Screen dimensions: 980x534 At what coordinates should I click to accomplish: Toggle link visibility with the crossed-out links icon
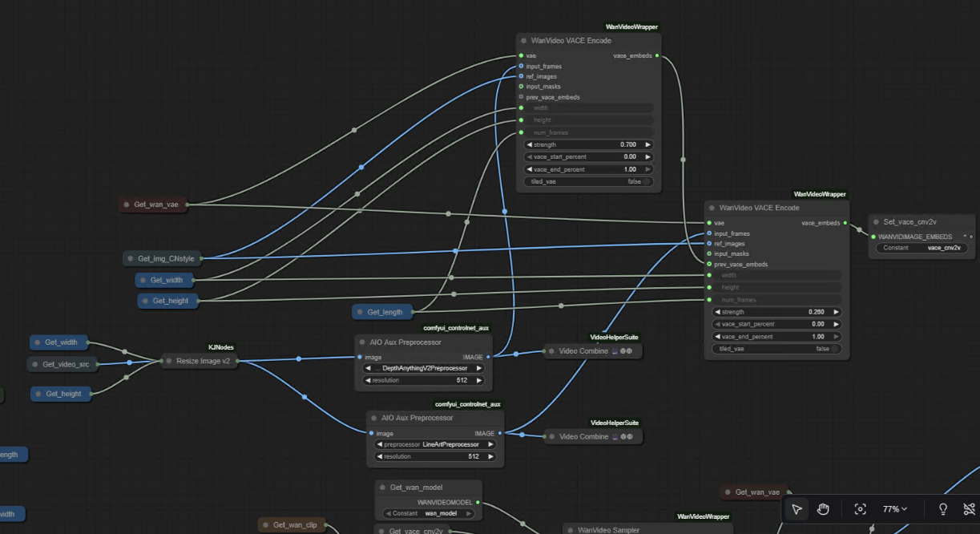(x=969, y=509)
